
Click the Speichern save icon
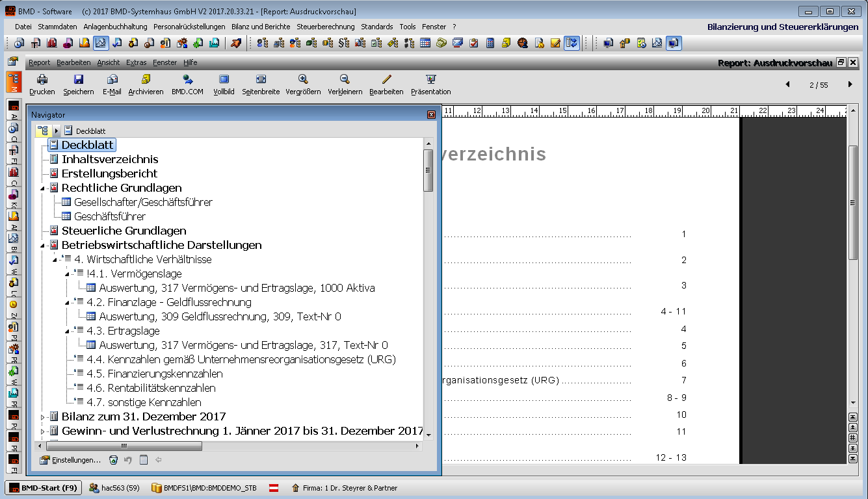click(79, 80)
